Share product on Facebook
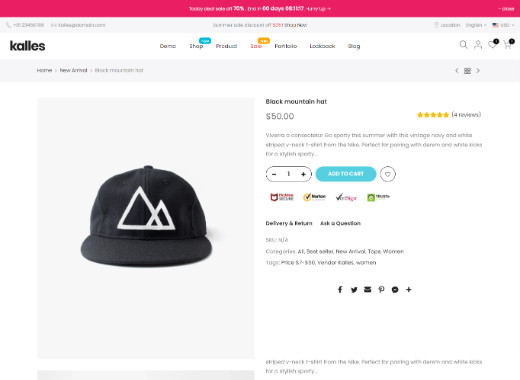The height and width of the screenshot is (380, 520). tap(340, 290)
